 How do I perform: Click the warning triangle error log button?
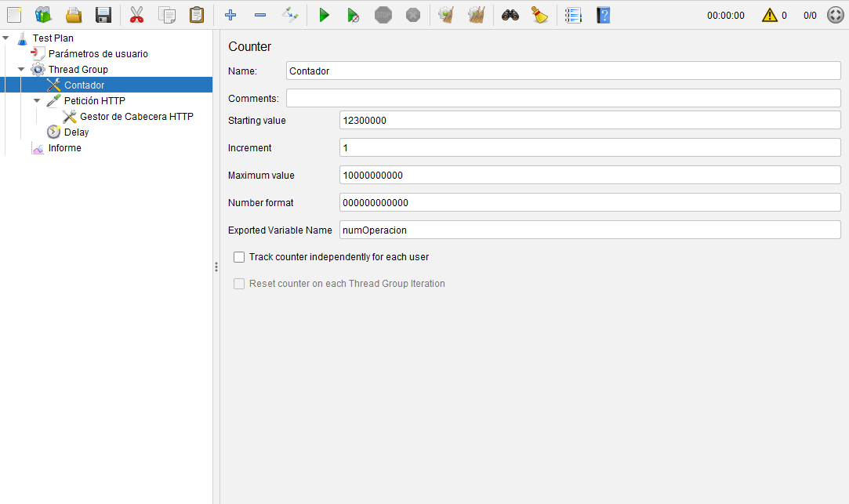pos(770,15)
